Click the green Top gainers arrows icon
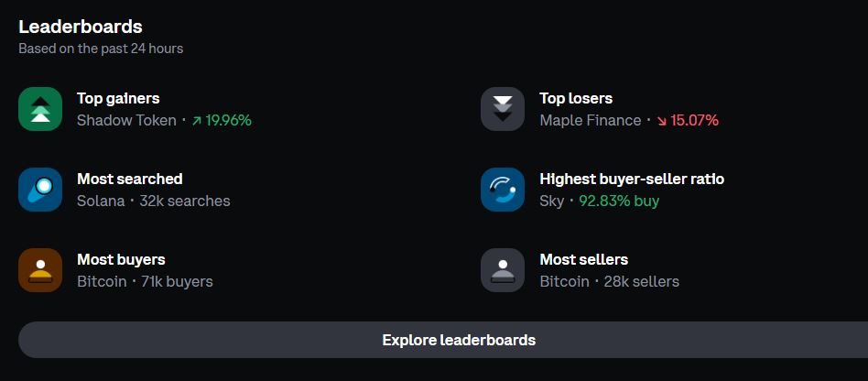The height and width of the screenshot is (381, 868). [x=40, y=109]
